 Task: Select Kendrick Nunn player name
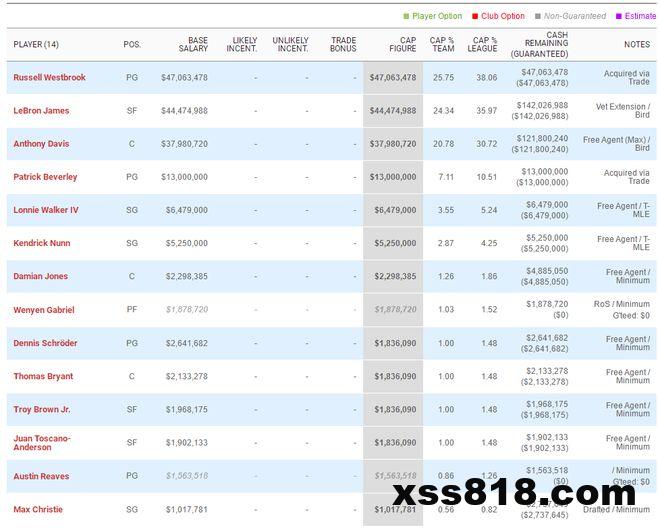pos(42,243)
